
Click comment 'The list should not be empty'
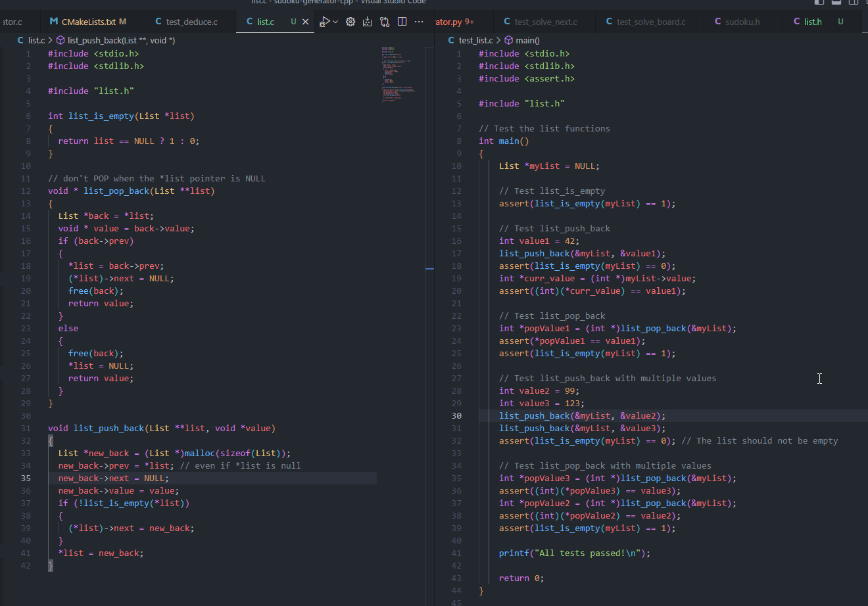(x=759, y=440)
